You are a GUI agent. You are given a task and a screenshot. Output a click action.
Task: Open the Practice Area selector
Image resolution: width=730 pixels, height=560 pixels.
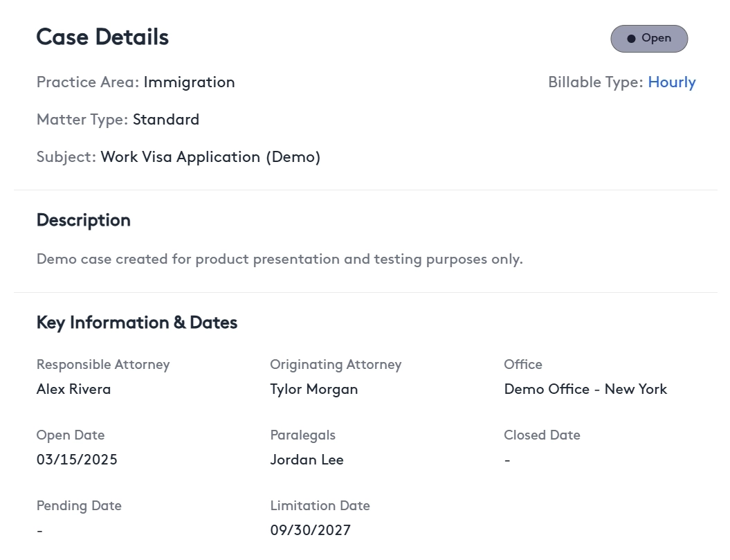(x=87, y=82)
